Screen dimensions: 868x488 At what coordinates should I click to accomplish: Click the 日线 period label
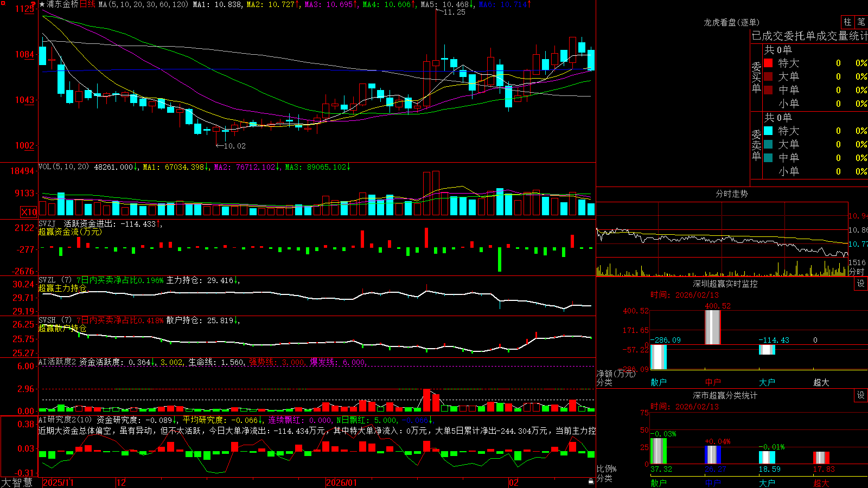87,4
